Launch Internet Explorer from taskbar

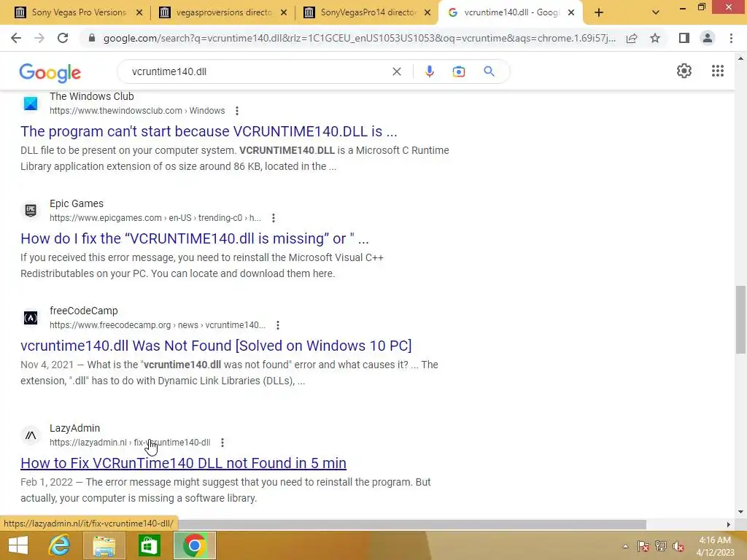pyautogui.click(x=60, y=545)
